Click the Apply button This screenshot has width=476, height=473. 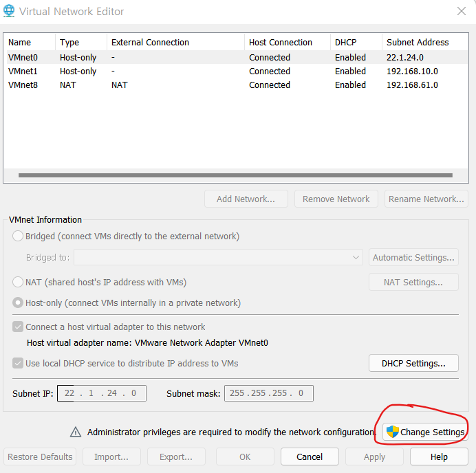pyautogui.click(x=374, y=456)
